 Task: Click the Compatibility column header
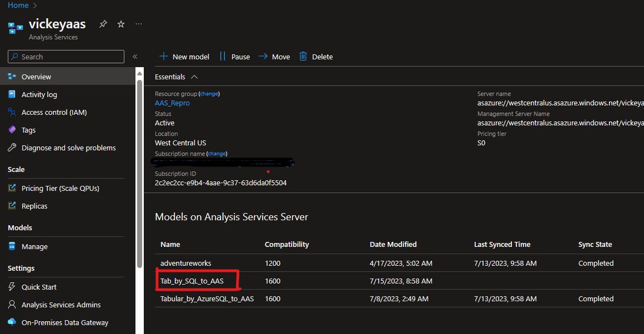(286, 244)
